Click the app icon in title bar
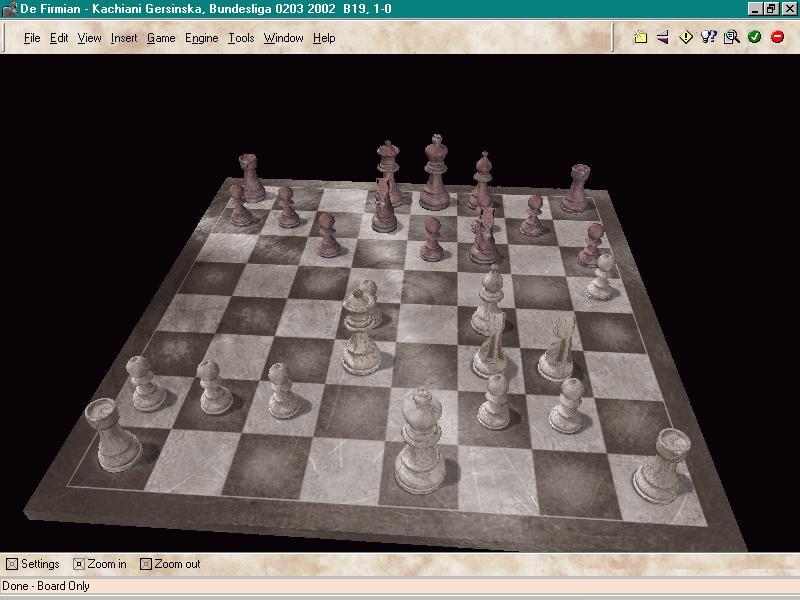Image resolution: width=800 pixels, height=600 pixels. click(x=10, y=9)
